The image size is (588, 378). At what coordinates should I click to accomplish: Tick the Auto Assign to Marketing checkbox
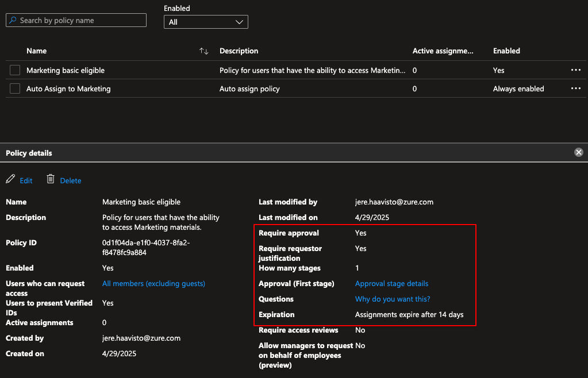pos(15,88)
